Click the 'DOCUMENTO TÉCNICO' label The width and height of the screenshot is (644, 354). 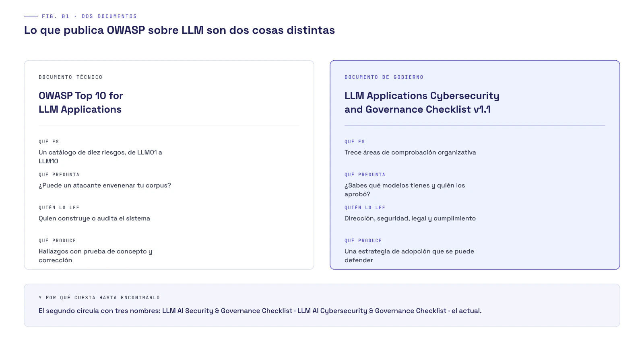coord(70,77)
